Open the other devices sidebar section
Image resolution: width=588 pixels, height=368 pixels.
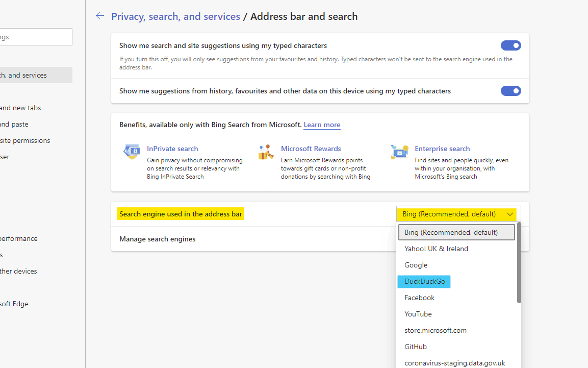tap(18, 271)
